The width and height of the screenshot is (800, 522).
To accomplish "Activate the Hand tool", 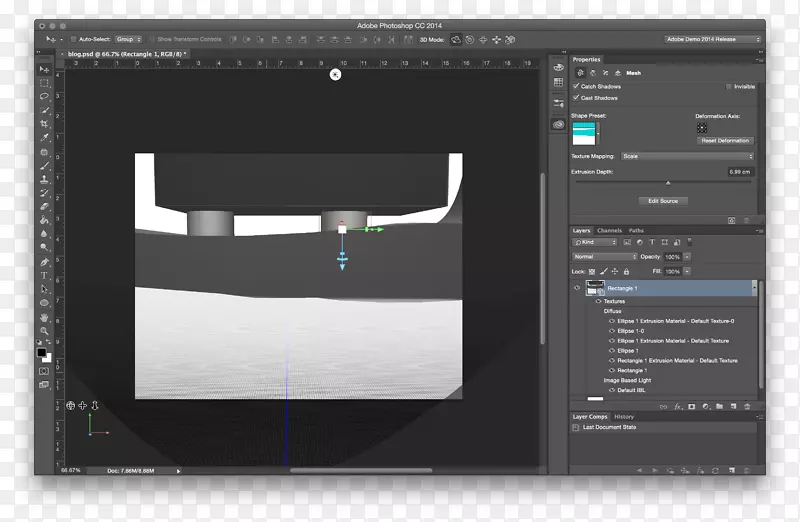I will (x=44, y=316).
